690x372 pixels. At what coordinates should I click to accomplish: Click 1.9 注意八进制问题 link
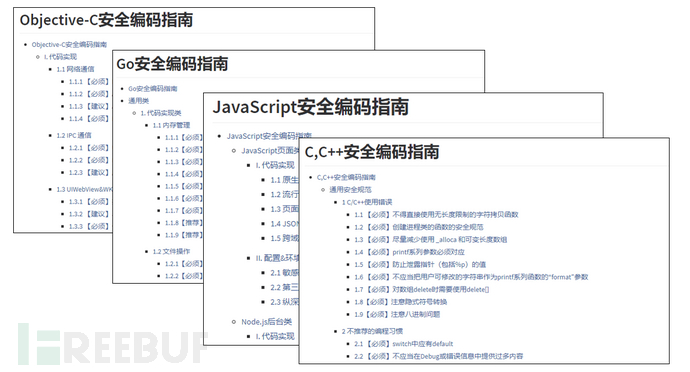[x=397, y=314]
